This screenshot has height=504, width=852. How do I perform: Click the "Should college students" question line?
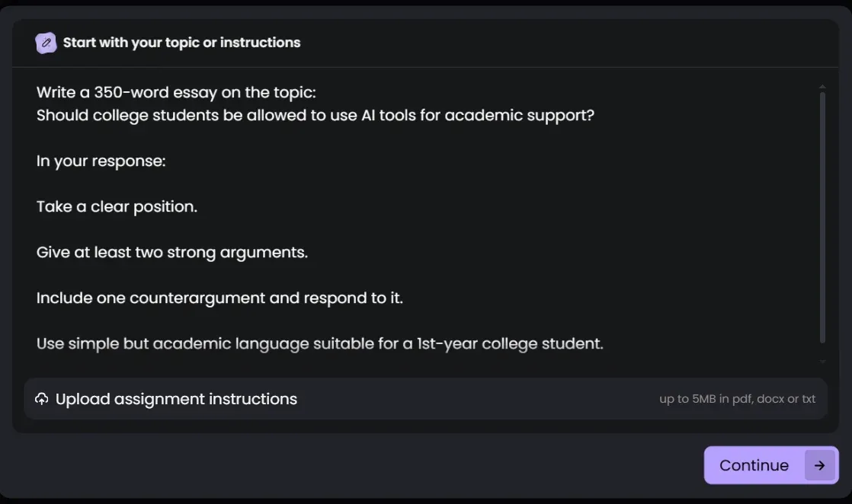pyautogui.click(x=315, y=116)
